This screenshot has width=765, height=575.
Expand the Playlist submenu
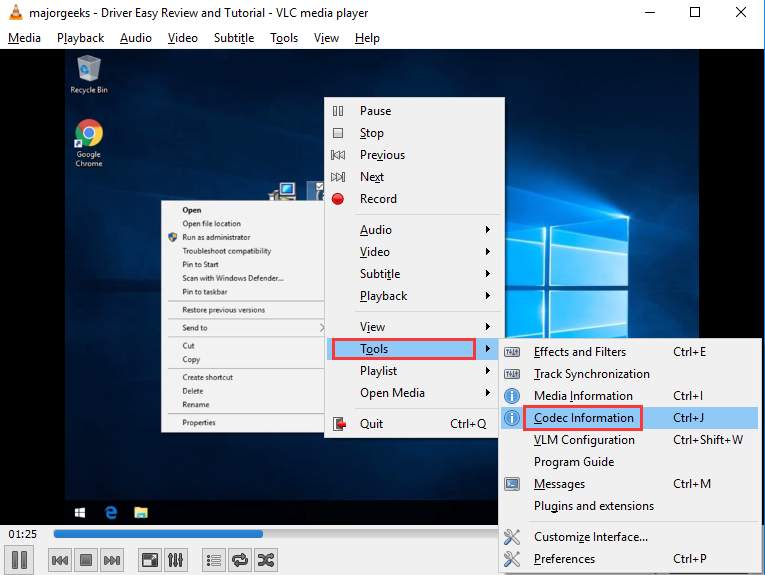tap(414, 371)
